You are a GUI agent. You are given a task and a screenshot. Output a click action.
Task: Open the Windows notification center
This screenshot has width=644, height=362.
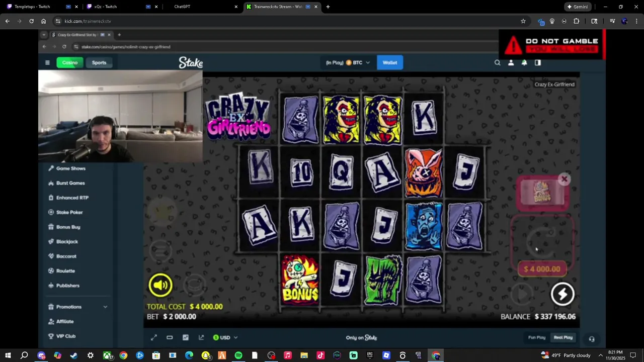click(x=633, y=355)
